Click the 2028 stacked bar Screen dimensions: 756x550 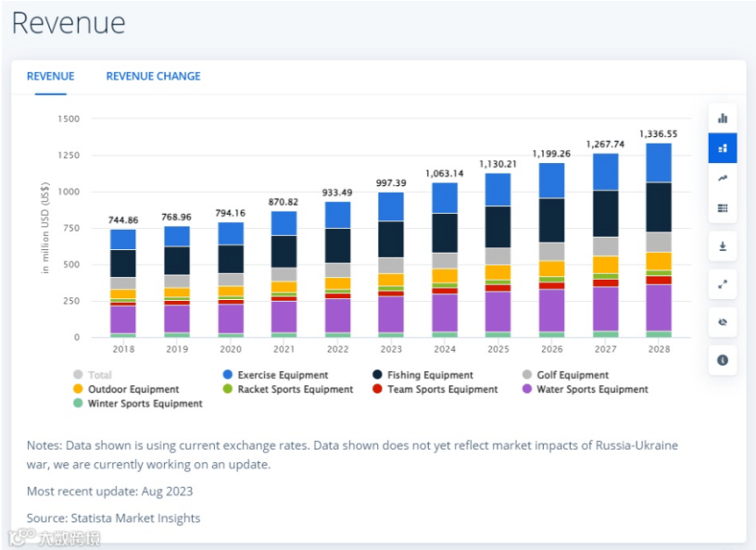point(659,241)
